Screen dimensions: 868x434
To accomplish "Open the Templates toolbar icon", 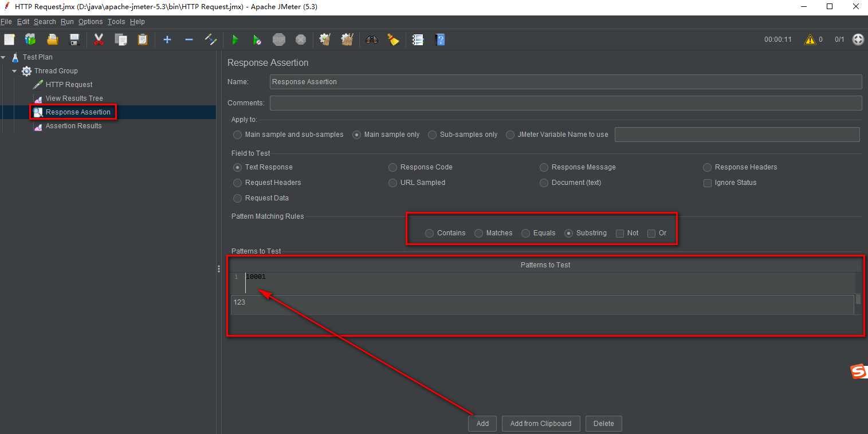I will coord(30,40).
